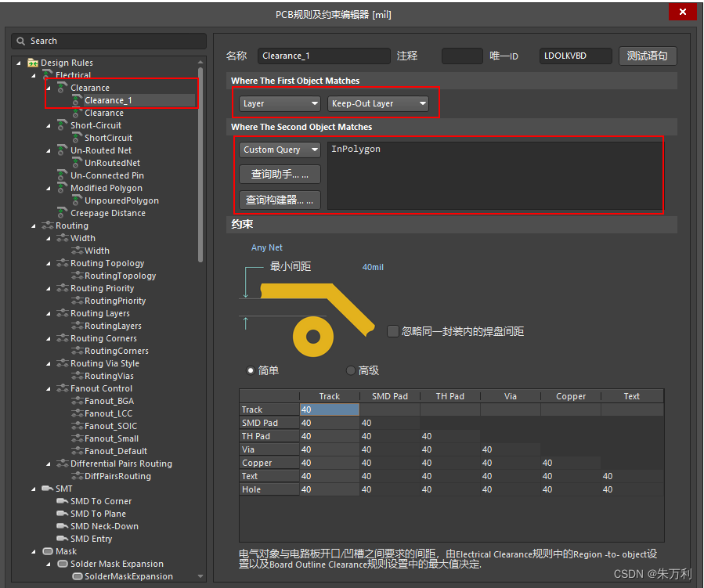
Task: Click the Solder Mask Expansion icon
Action: point(63,564)
